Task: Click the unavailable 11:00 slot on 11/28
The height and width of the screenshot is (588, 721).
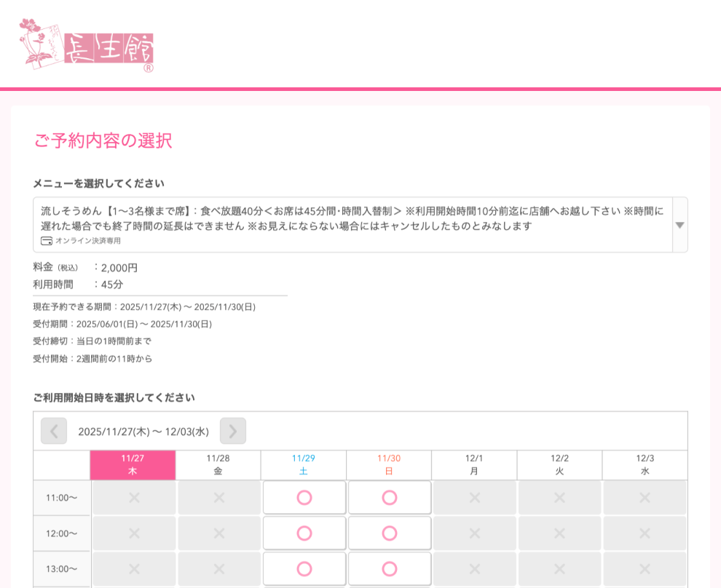Action: tap(218, 498)
